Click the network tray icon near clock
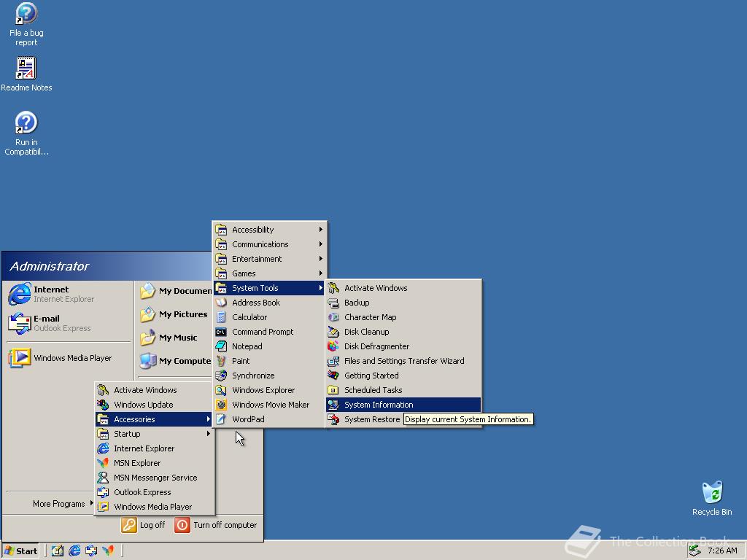The width and height of the screenshot is (747, 560). (x=695, y=551)
